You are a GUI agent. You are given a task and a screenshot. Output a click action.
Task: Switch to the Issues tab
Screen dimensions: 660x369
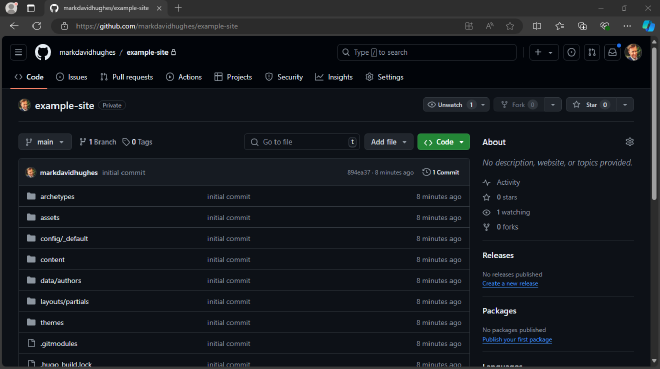[72, 77]
